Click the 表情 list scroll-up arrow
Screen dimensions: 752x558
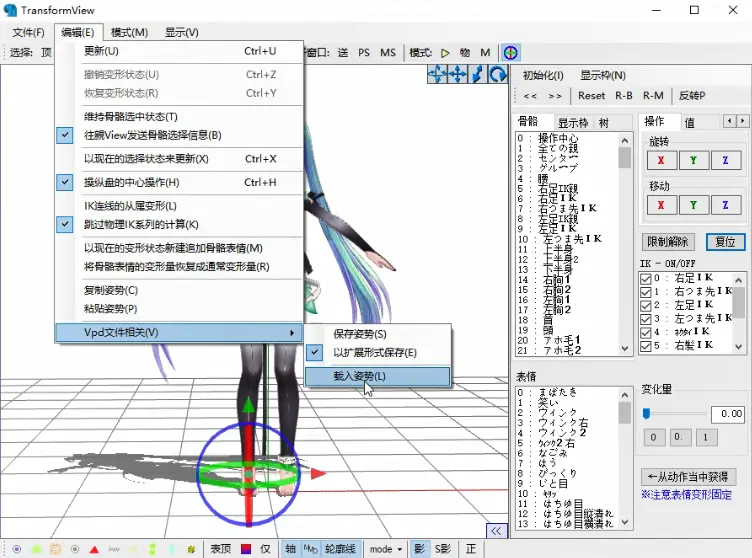(x=624, y=395)
